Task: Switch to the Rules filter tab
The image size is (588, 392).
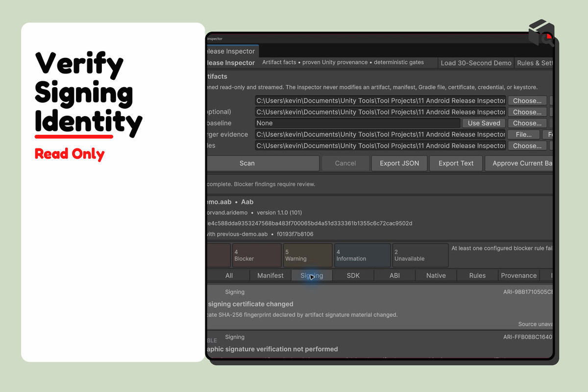Action: [477, 275]
